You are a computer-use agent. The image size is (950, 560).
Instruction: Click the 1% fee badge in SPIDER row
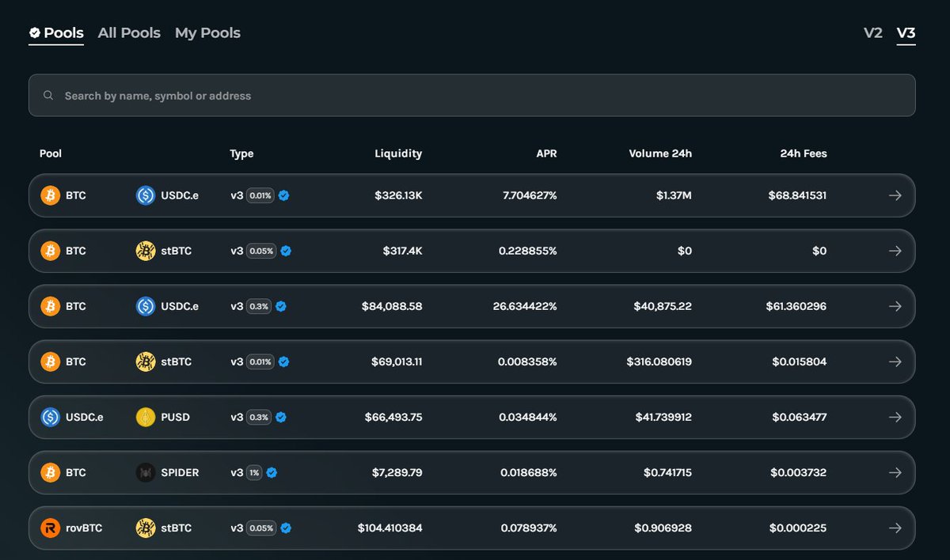[x=254, y=472]
